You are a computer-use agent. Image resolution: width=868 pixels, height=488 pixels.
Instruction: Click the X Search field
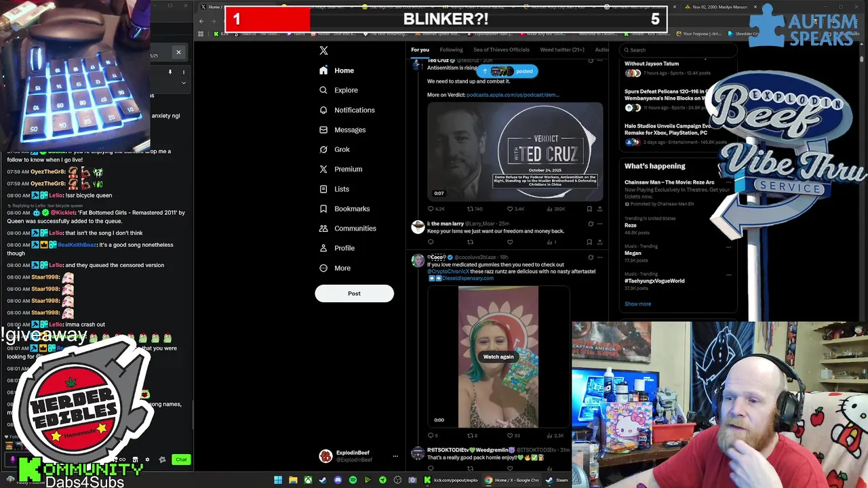(x=678, y=50)
